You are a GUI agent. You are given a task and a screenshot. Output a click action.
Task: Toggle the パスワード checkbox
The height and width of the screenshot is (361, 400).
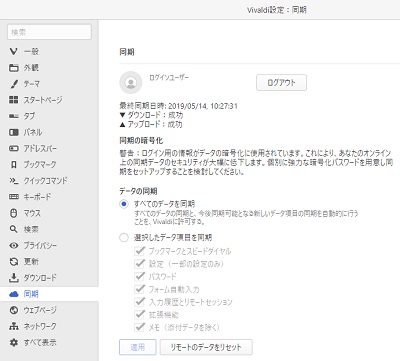[139, 276]
